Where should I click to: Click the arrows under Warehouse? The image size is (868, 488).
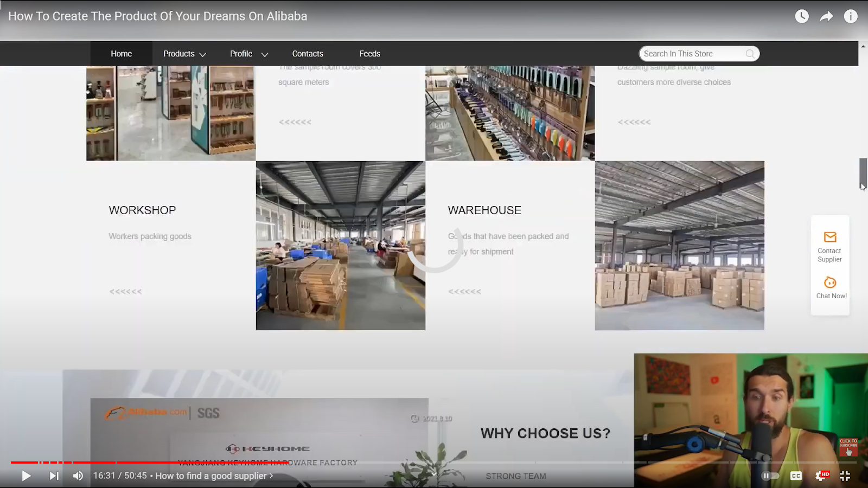pos(464,292)
